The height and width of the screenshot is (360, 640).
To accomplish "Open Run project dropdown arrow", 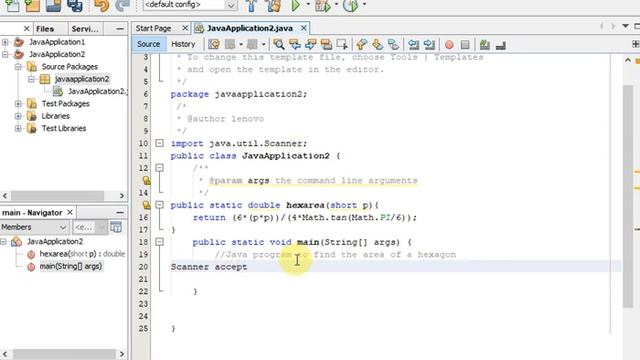I will pos(308,4).
